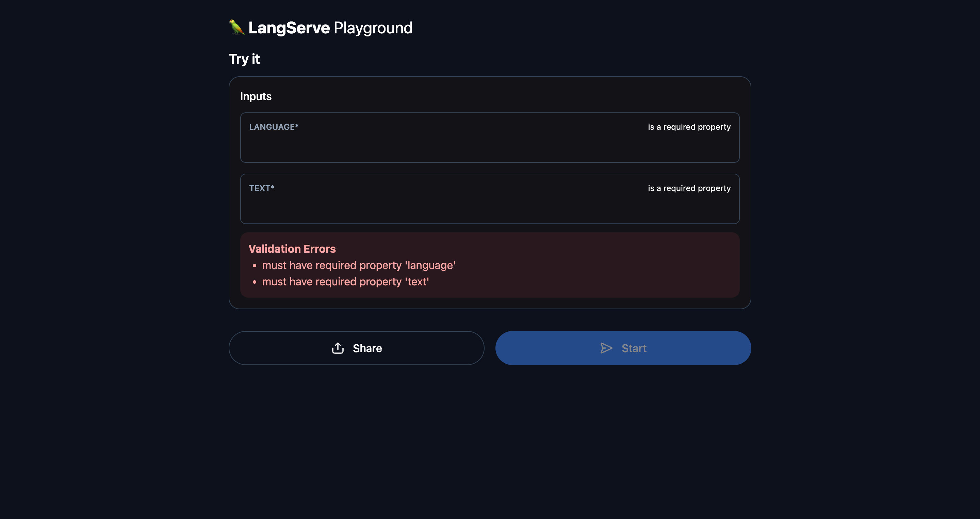Image resolution: width=980 pixels, height=519 pixels.
Task: Click the 'Try it' heading
Action: pyautogui.click(x=244, y=59)
